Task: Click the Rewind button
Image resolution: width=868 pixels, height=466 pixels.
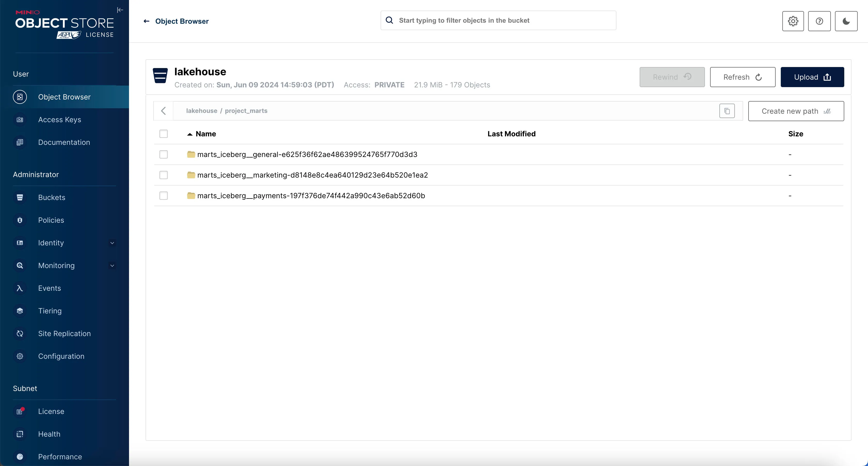Action: point(672,77)
